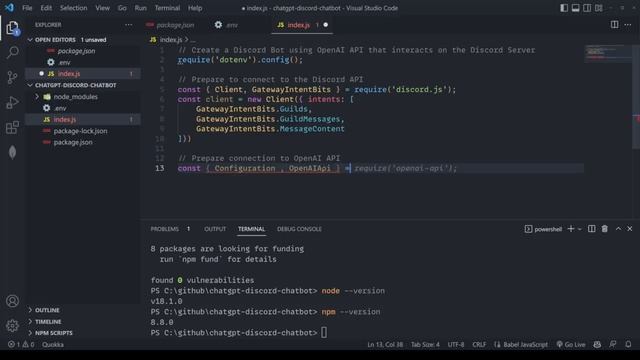
Task: Collapse the Open Editors section
Action: (x=83, y=40)
